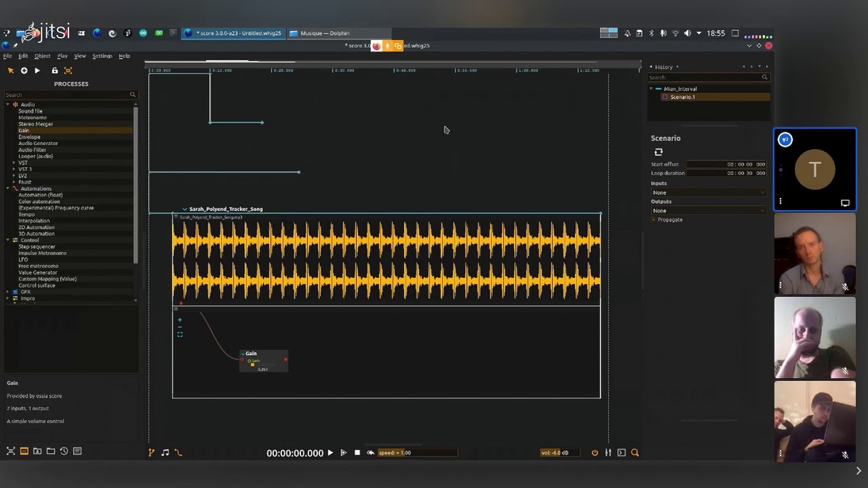This screenshot has width=868, height=488.
Task: Toggle the Propagate checkbox
Action: click(654, 220)
